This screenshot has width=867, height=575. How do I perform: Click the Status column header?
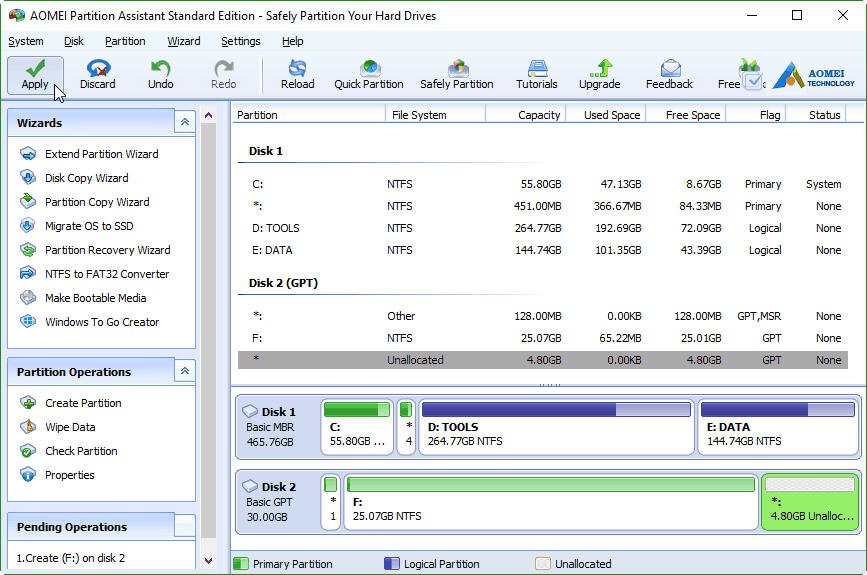[x=816, y=115]
